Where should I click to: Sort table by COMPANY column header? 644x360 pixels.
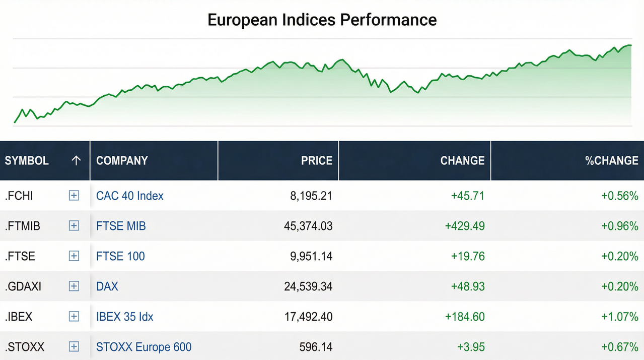pyautogui.click(x=122, y=161)
